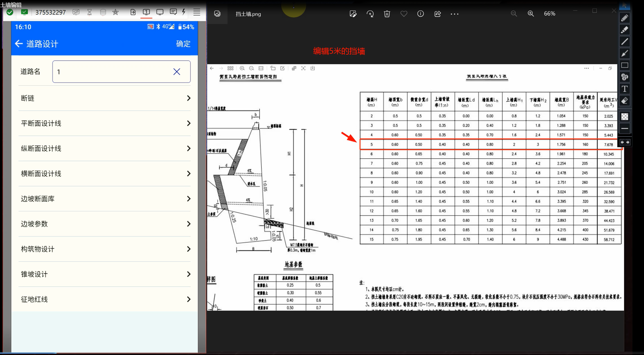
Task: Open the embedded viewer's ellipsis menu
Action: point(586,68)
